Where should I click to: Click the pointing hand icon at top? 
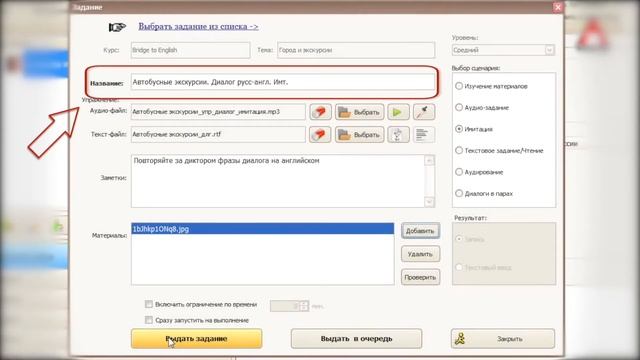(117, 27)
